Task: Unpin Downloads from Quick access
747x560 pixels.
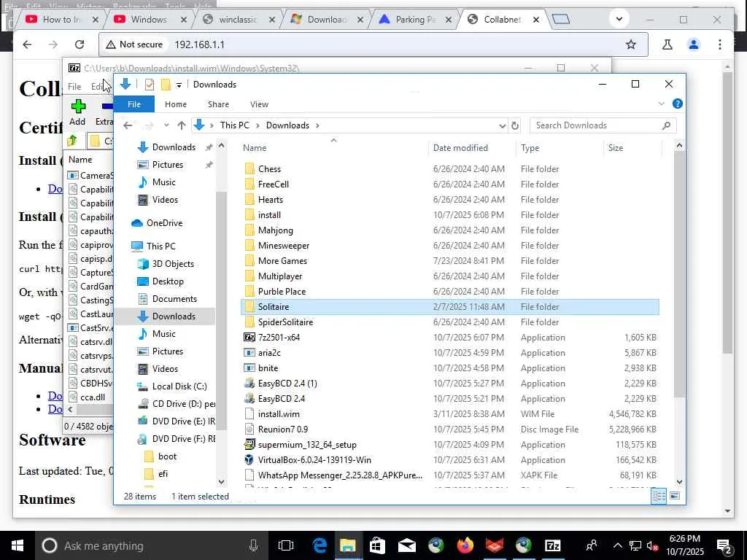Action: pyautogui.click(x=209, y=147)
